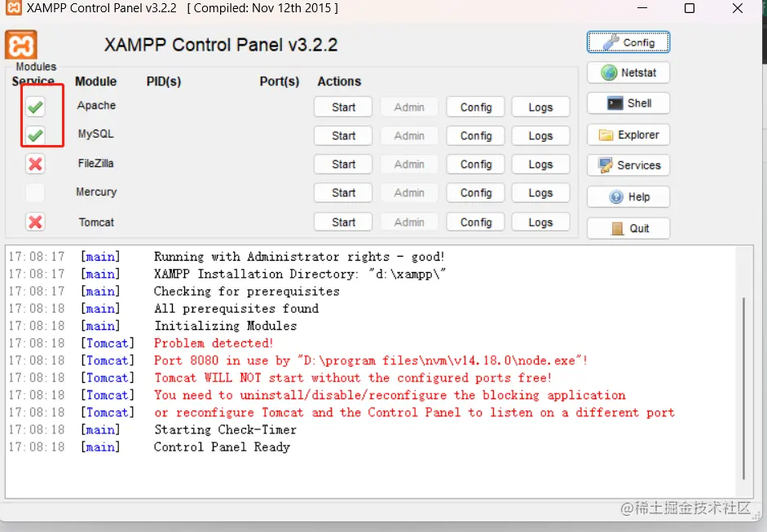Screen dimensions: 767x532
Task: Click log line 'Starting Check-Timer'
Action: (x=226, y=430)
